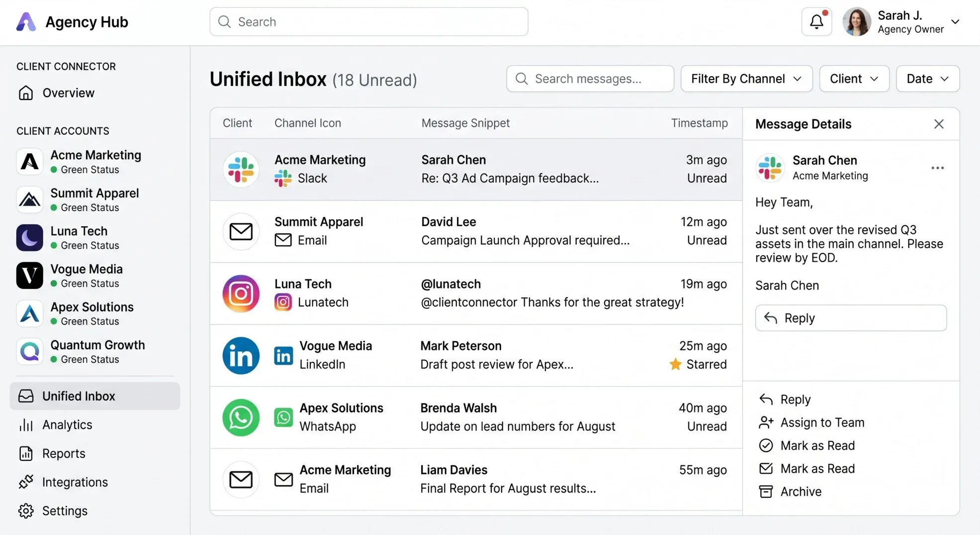Click small LinkedIn icon beside Vogue Media
Viewport: 980px width, 535px height.
283,356
